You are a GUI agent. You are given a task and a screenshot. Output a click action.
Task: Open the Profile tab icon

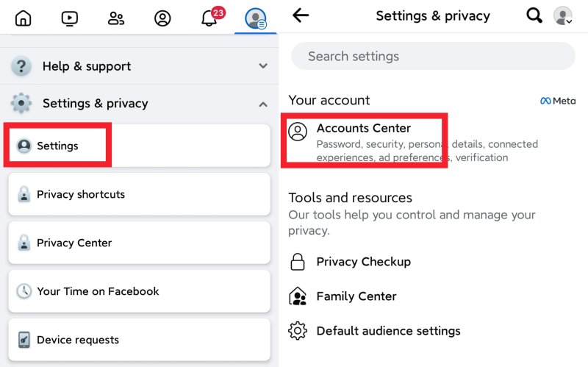coord(162,18)
